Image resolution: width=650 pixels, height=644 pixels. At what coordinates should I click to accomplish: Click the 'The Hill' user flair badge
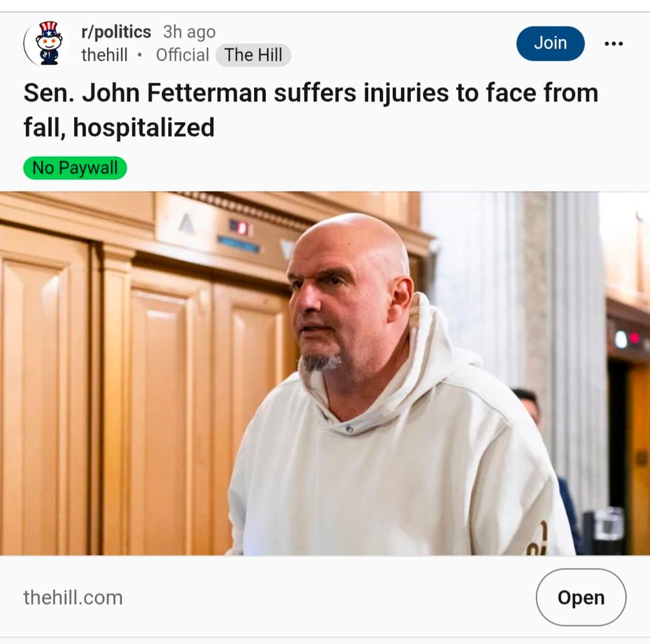tap(253, 55)
